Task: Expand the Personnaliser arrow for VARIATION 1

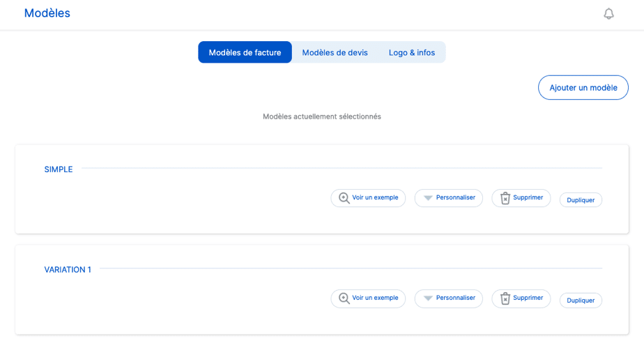Action: click(x=428, y=298)
